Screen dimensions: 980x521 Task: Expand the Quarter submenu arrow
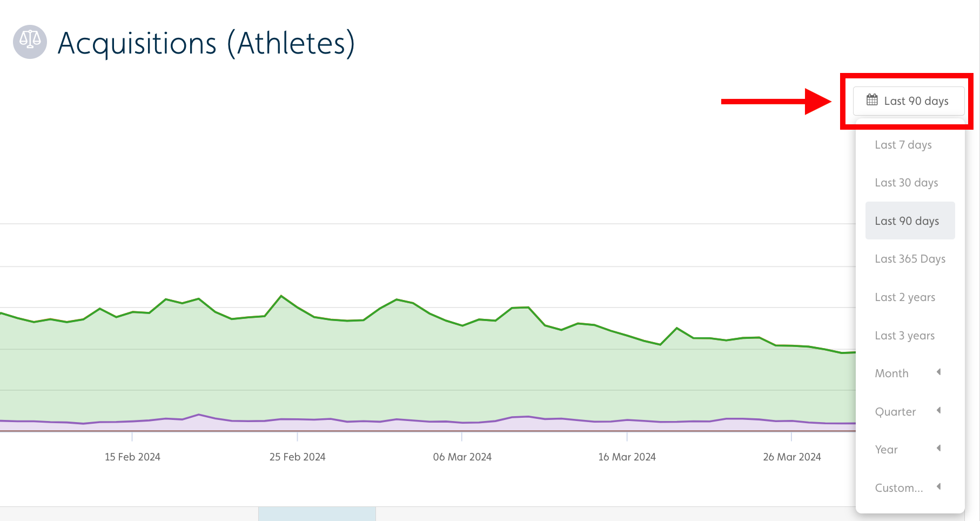939,410
